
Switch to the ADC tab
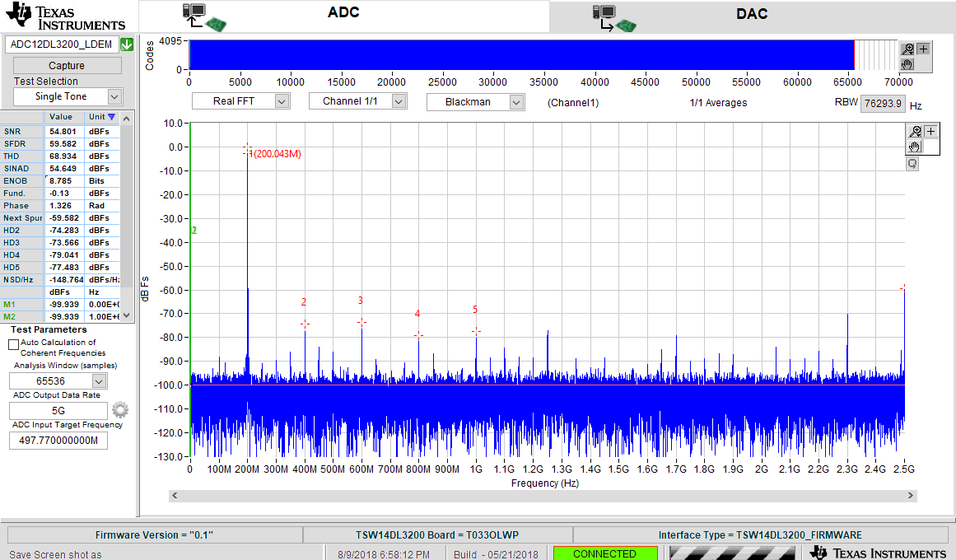[x=343, y=14]
